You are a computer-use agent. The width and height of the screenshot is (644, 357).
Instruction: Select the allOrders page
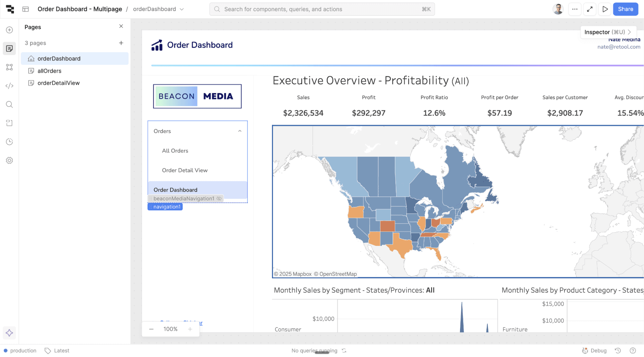click(49, 71)
